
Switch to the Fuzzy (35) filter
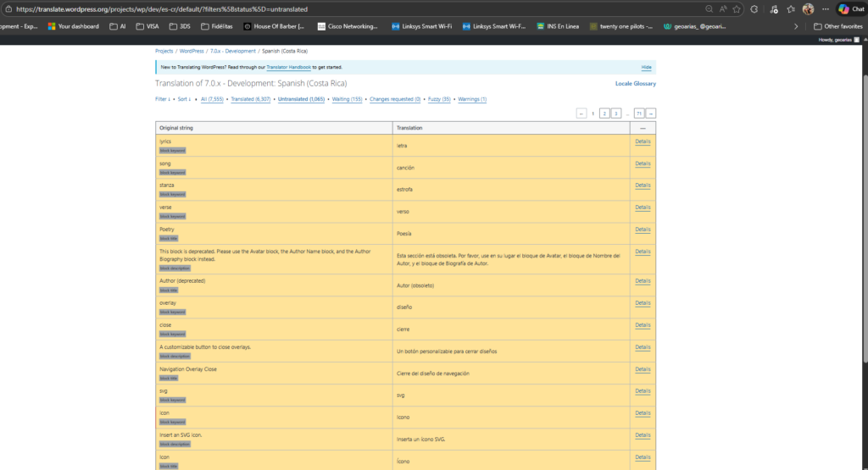439,99
